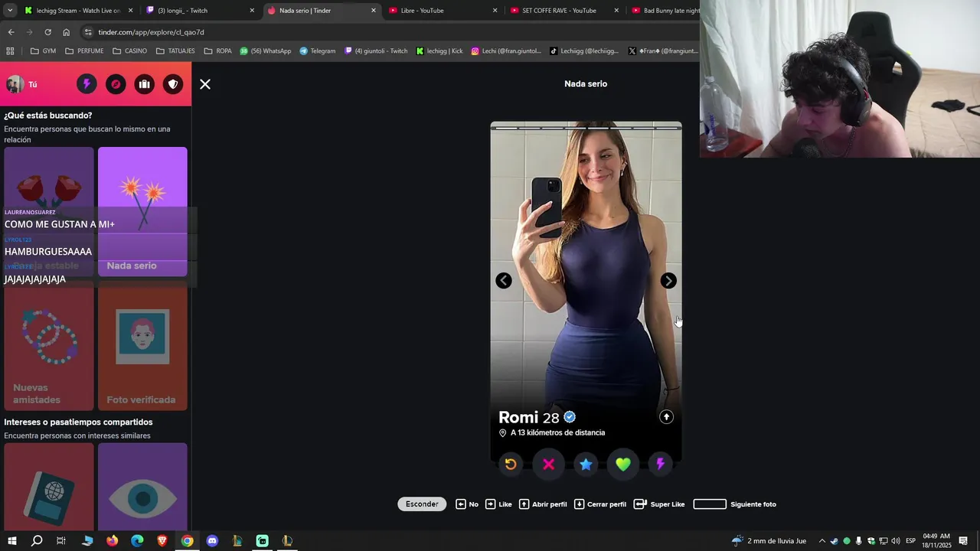Screen dimensions: 980x551
Task: Switch to SET COFFE RAVE YouTube tab
Action: point(565,11)
